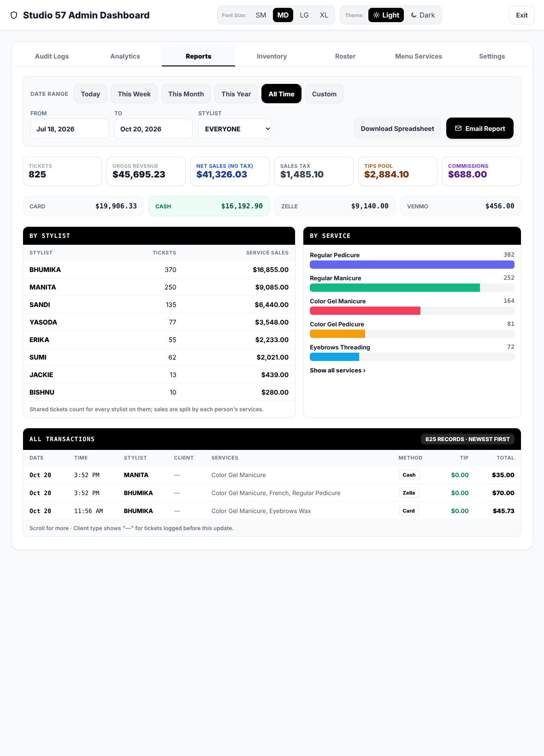
Task: Switch theme to Dark
Action: [423, 15]
